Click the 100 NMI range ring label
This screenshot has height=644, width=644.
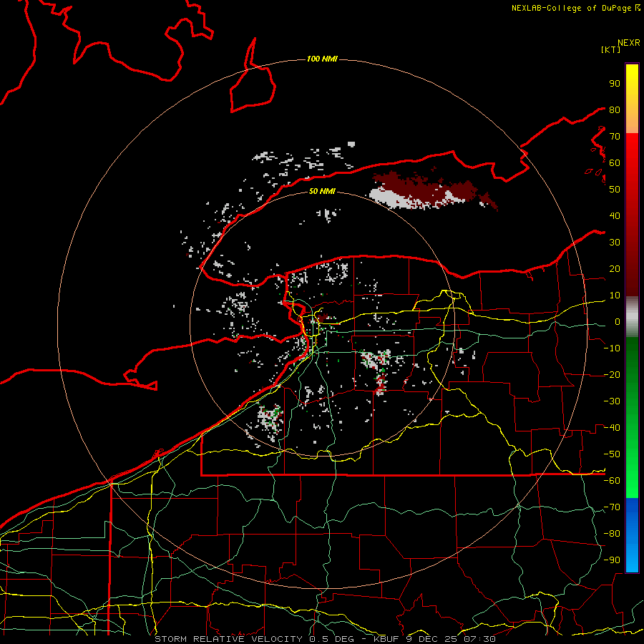[x=322, y=59]
